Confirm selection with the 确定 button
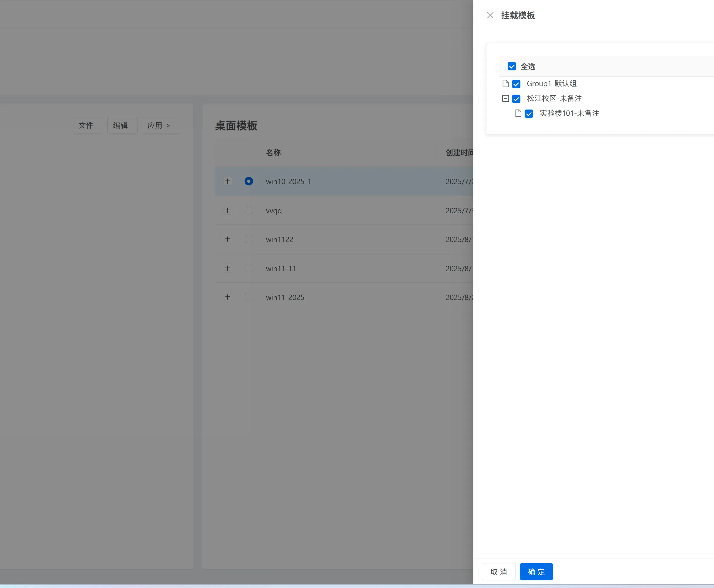This screenshot has width=714, height=588. coord(536,571)
